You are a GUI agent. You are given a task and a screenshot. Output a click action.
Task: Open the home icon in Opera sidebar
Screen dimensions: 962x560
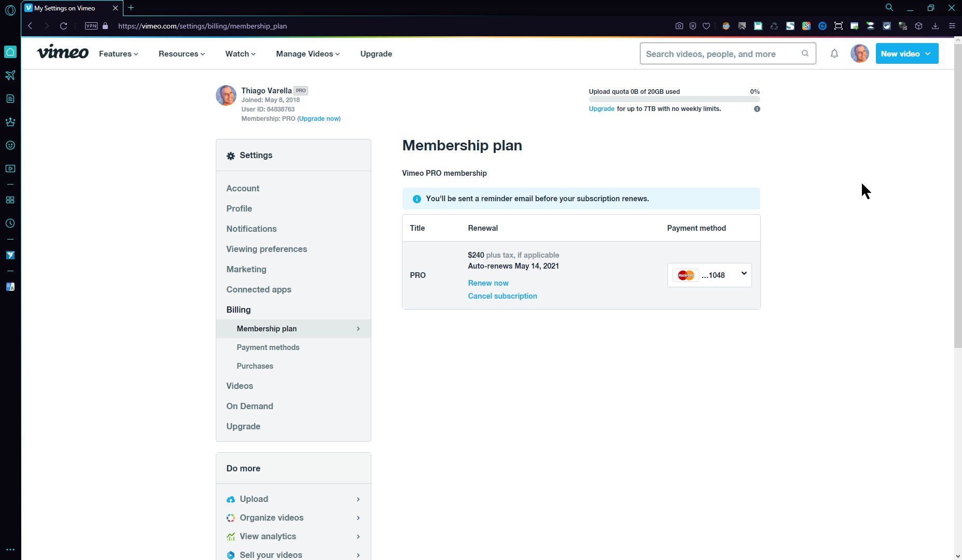point(10,52)
